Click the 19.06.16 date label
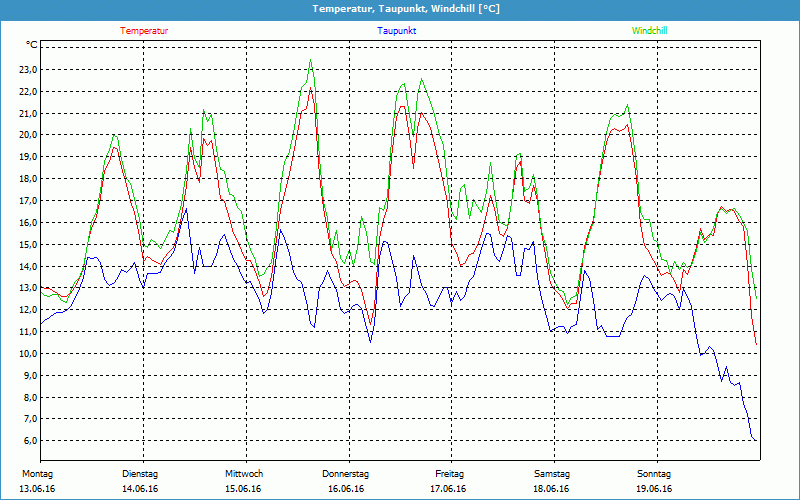The image size is (800, 500). [x=654, y=489]
